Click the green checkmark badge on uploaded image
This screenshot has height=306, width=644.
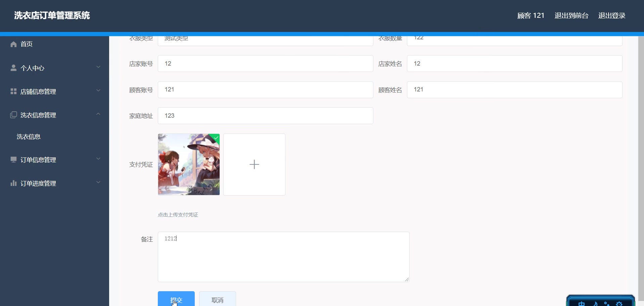[x=216, y=138]
